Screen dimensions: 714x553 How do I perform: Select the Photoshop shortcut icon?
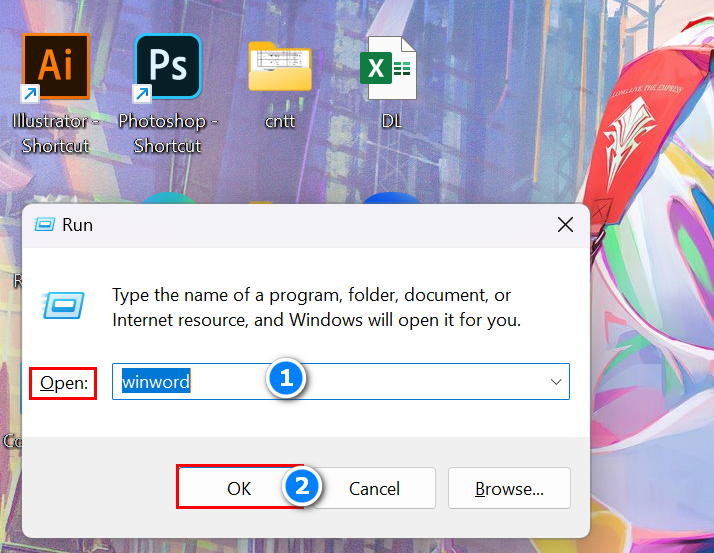tap(167, 67)
